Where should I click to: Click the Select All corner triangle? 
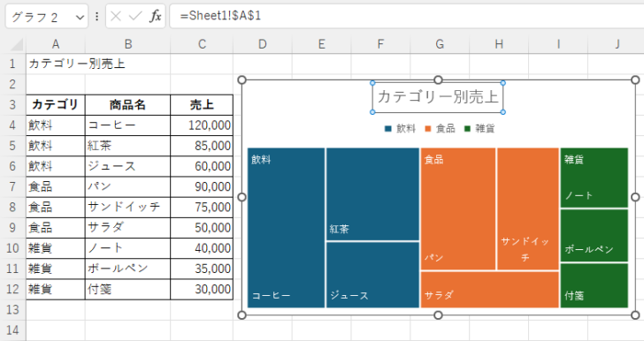click(x=16, y=44)
